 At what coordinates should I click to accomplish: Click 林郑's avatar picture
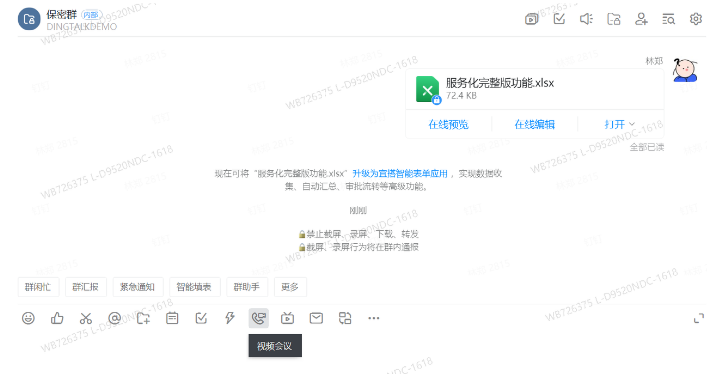pos(685,70)
